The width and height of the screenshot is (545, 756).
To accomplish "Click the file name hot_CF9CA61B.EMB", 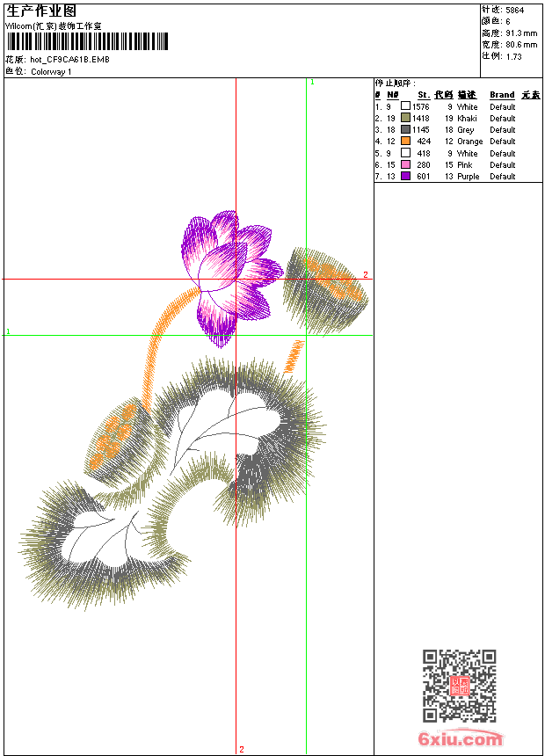I will coord(70,60).
